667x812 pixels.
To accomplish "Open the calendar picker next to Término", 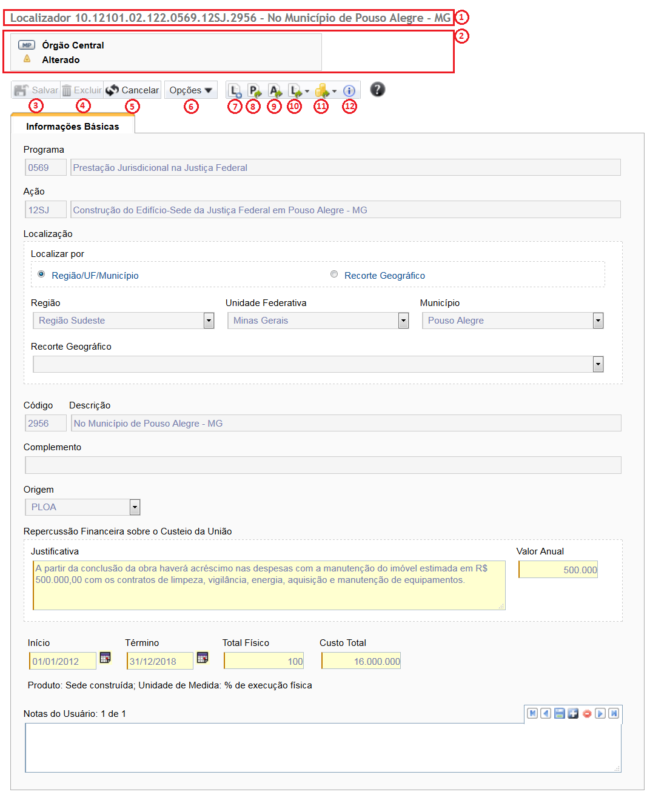I will pos(203,658).
